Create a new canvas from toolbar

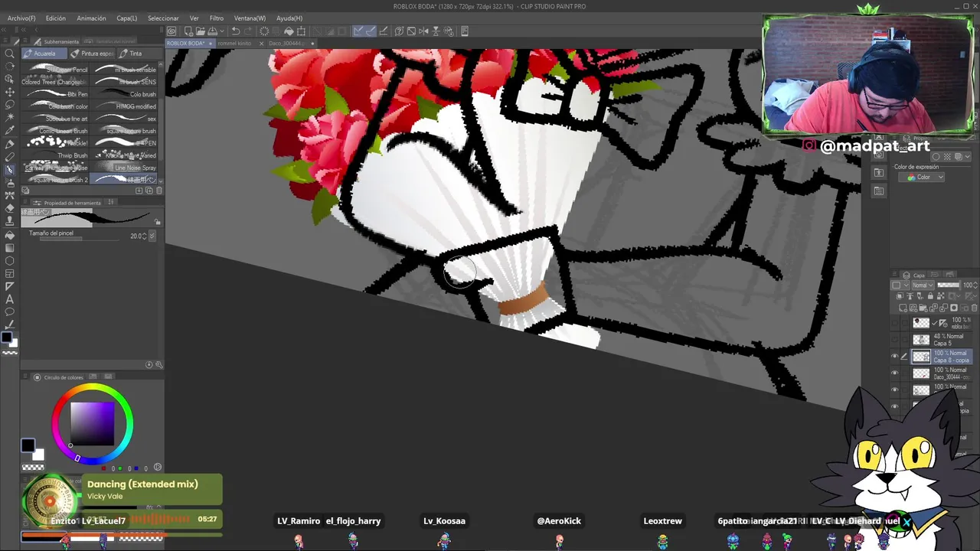coord(188,31)
